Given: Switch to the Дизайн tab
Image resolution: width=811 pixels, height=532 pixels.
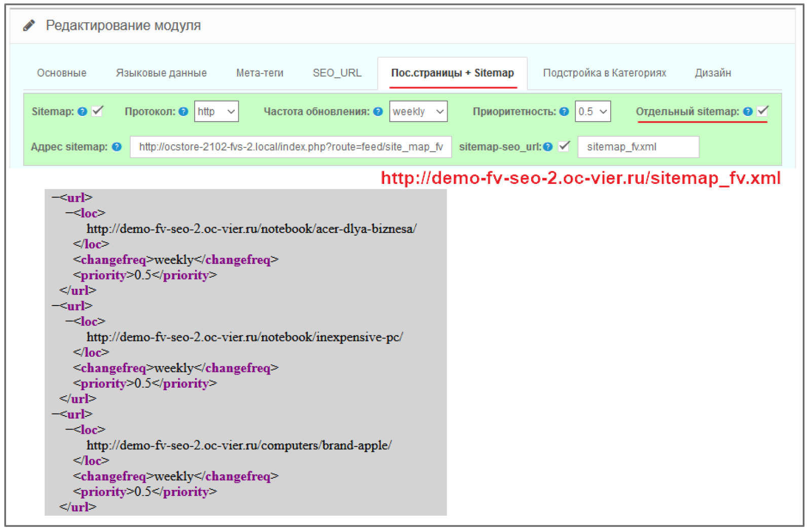Looking at the screenshot, I should (713, 73).
